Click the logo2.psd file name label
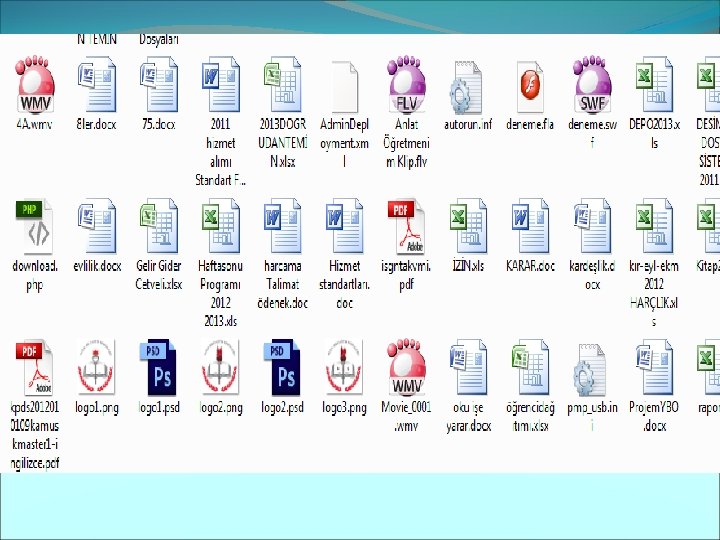Viewport: 720px width, 540px height. click(x=282, y=408)
